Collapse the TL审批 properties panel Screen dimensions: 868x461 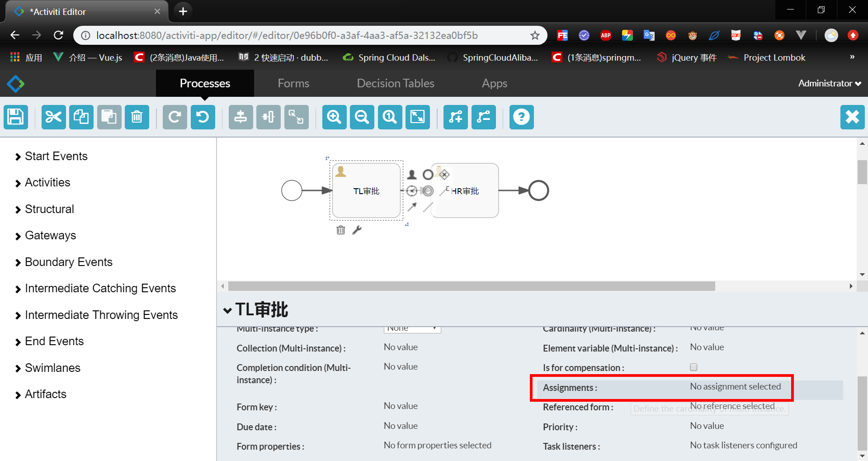[227, 310]
